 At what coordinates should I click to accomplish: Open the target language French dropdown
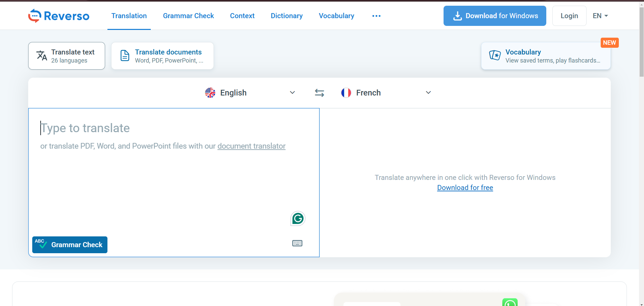pos(428,92)
